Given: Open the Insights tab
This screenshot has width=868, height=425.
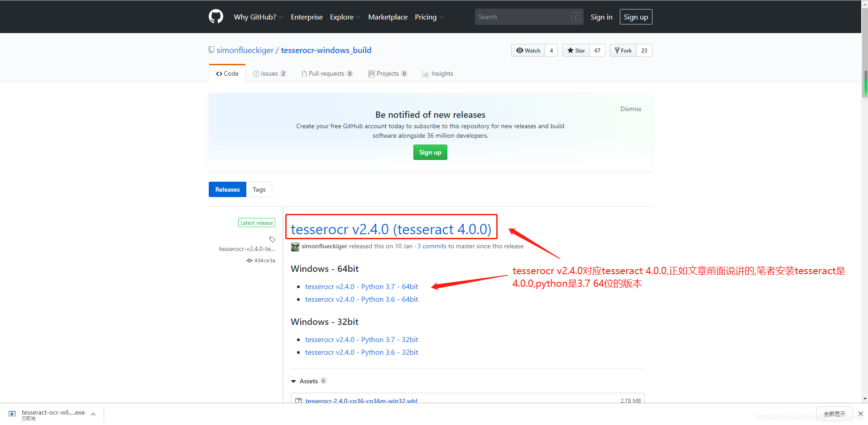Looking at the screenshot, I should tap(438, 73).
